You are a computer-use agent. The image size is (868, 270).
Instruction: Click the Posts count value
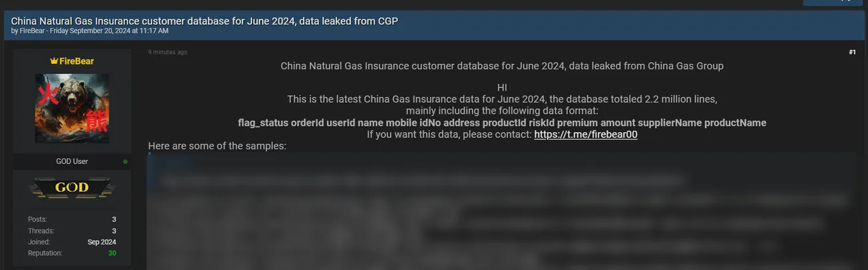tap(114, 219)
